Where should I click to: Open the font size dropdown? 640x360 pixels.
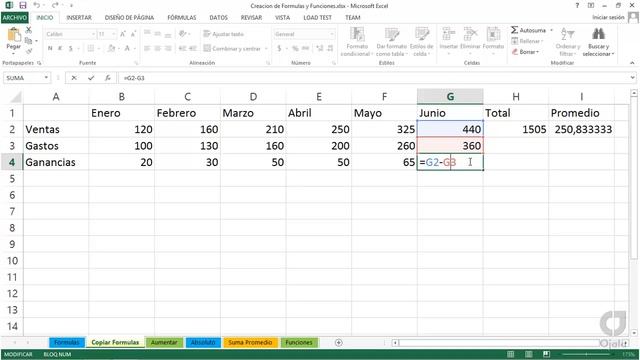point(113,34)
